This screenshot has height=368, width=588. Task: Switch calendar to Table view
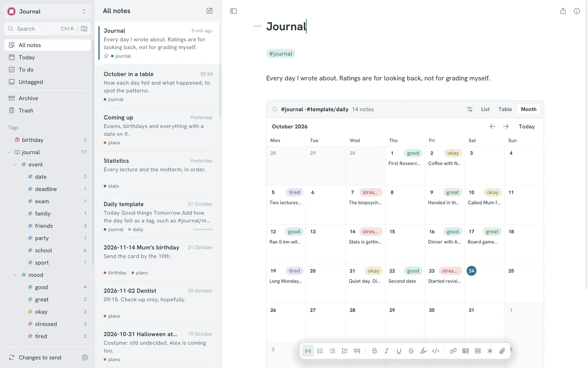(x=505, y=109)
